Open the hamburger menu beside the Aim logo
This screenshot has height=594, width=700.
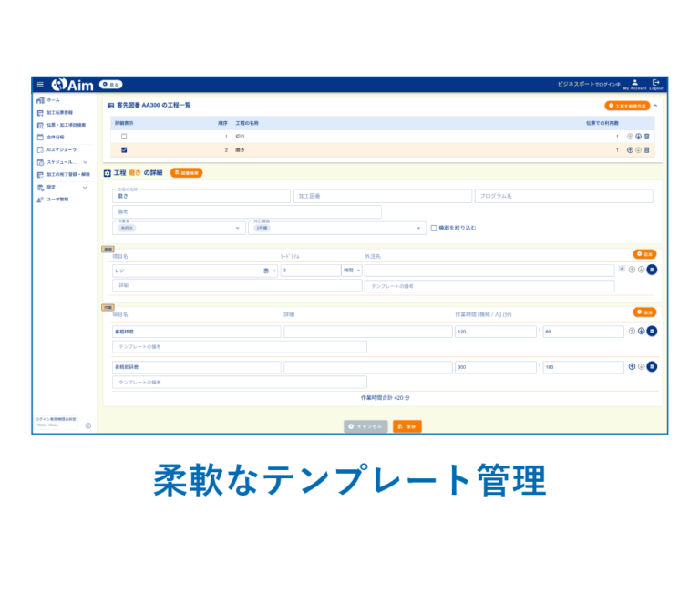pyautogui.click(x=40, y=84)
